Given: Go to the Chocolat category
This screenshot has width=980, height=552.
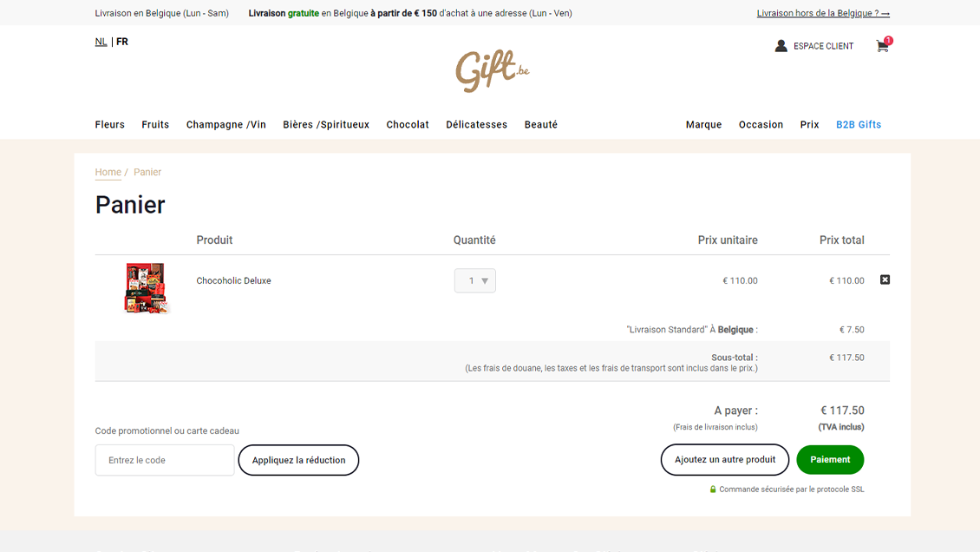Looking at the screenshot, I should tap(408, 125).
